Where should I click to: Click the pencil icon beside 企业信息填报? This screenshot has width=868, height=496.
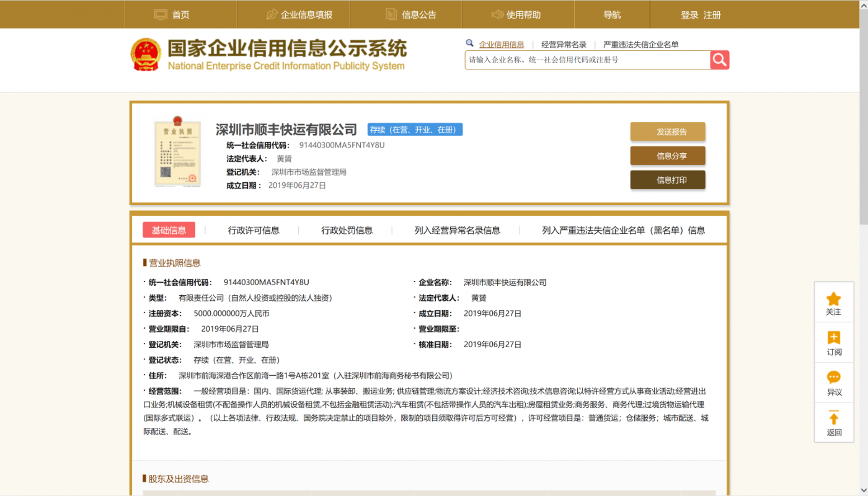pos(272,14)
